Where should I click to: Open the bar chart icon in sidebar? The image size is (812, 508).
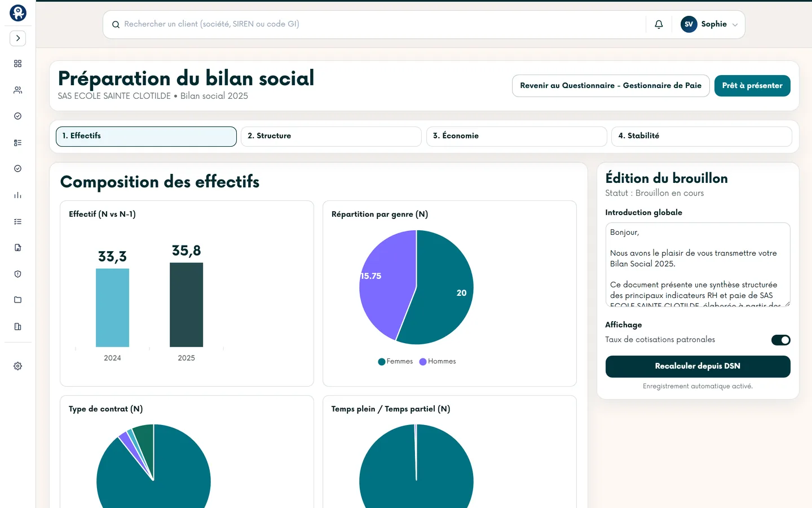[18, 195]
